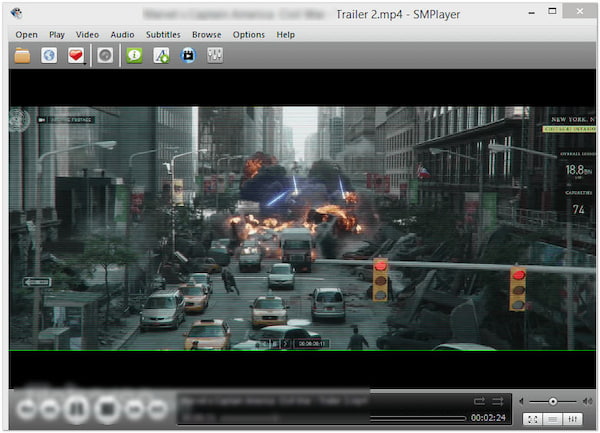
Task: Click the video playback area
Action: coord(302,228)
